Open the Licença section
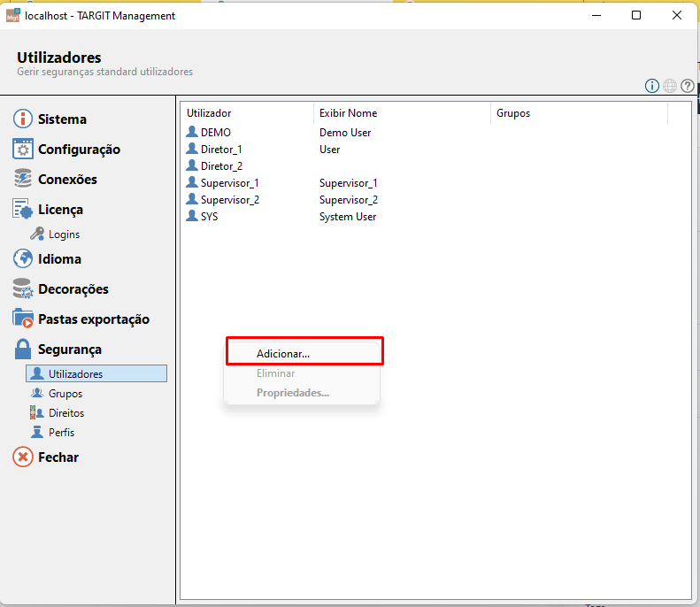Screen dimensions: 700x607 tap(60, 210)
